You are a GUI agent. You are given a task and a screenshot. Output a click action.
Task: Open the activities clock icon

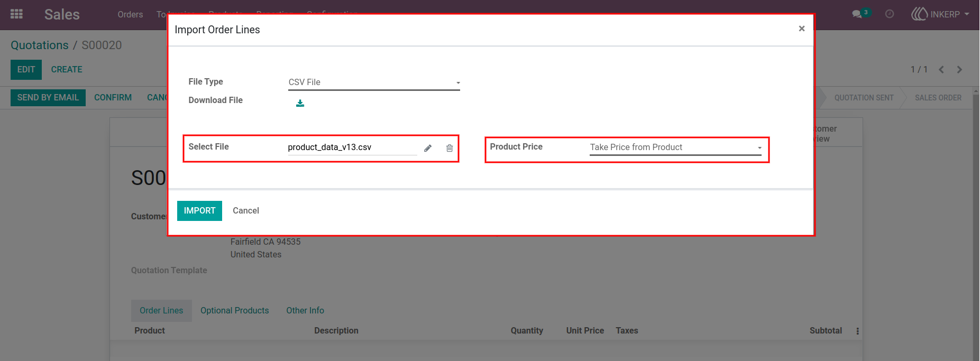click(890, 14)
